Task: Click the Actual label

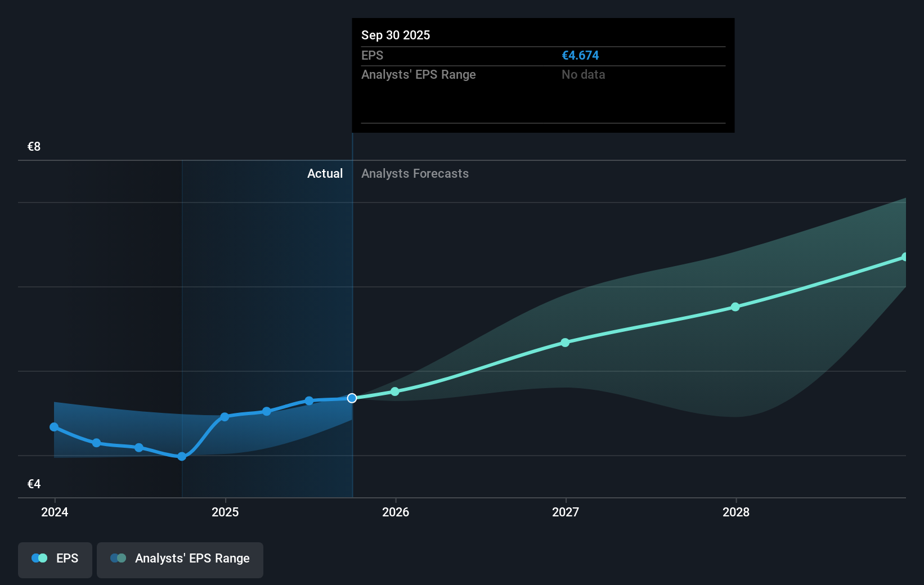Action: coord(325,173)
